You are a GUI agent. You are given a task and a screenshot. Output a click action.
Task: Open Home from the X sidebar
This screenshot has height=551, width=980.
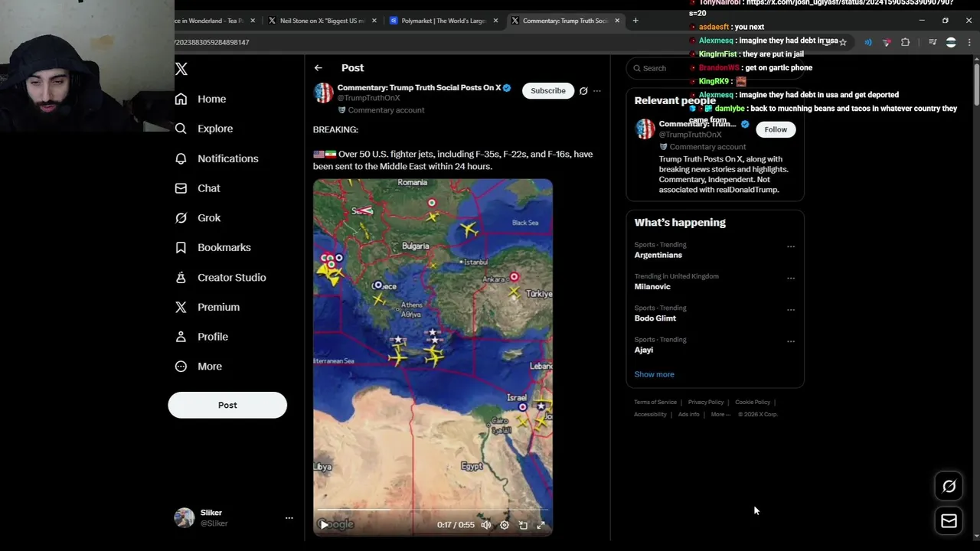(201, 99)
